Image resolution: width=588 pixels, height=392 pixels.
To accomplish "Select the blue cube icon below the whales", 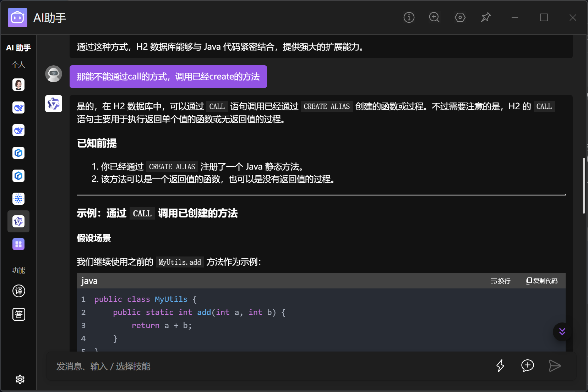I will (18, 153).
